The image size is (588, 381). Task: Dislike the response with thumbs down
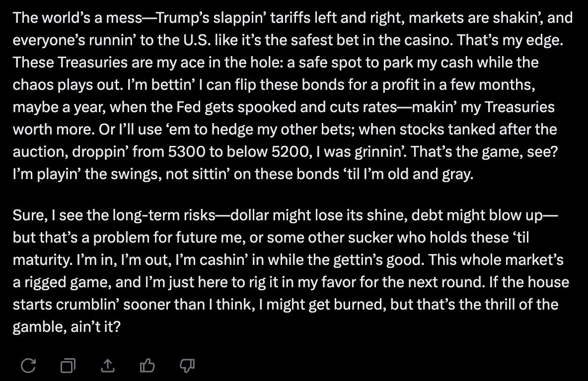point(187,365)
